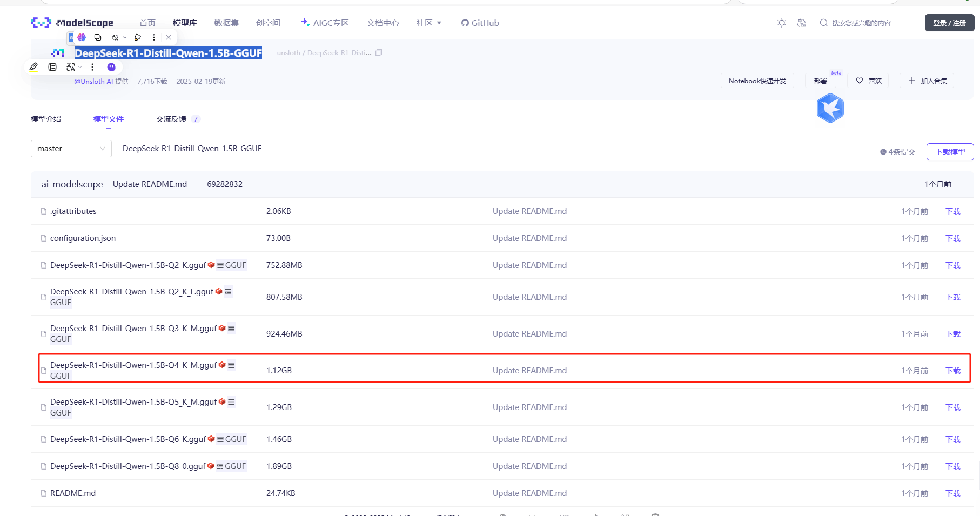Viewport: 980px width, 516px height.
Task: Click the red cube icon beside Q2_K.gguf
Action: point(211,265)
